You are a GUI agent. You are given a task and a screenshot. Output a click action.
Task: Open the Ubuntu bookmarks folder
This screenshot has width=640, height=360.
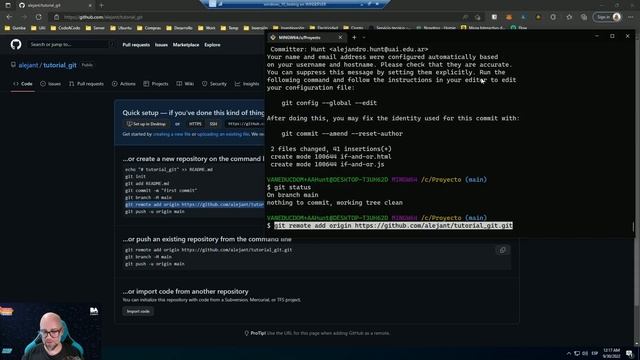click(x=121, y=28)
